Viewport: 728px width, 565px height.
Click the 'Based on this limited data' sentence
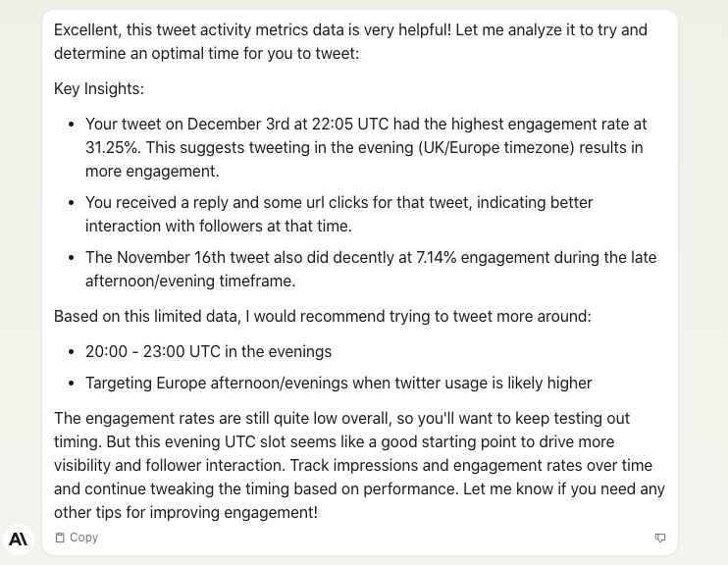click(323, 316)
